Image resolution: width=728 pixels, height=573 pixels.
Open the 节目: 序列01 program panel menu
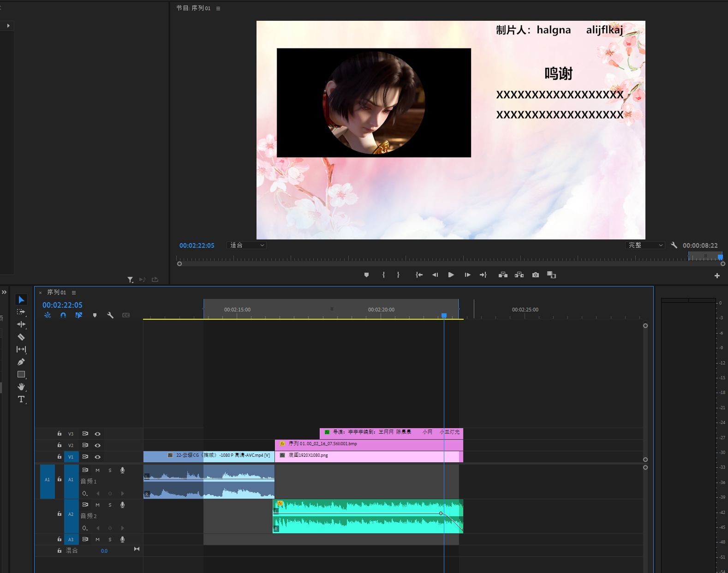tap(218, 8)
